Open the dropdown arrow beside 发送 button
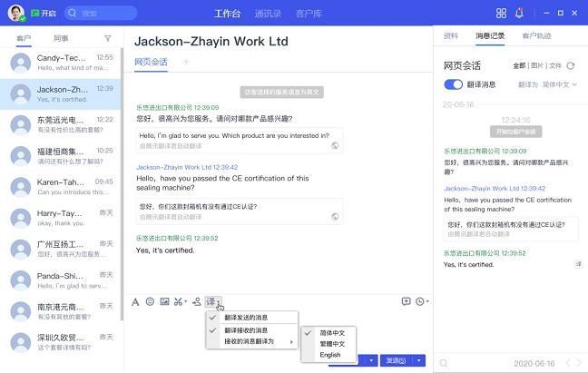The image size is (588, 373). click(419, 360)
